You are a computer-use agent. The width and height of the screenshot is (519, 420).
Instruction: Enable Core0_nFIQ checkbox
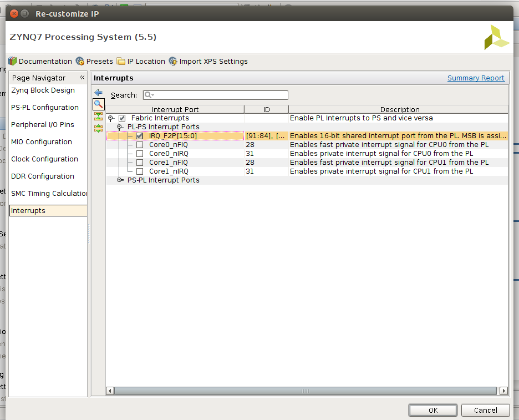(x=140, y=145)
